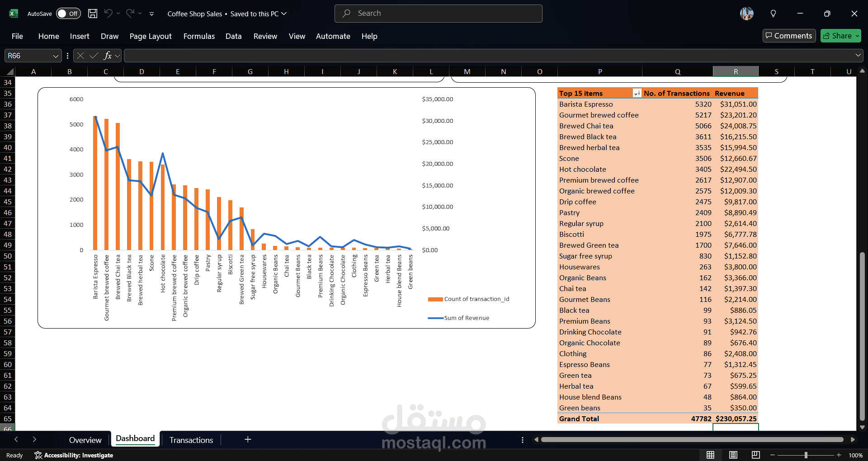Cancel formula entry with the X icon

coord(80,56)
